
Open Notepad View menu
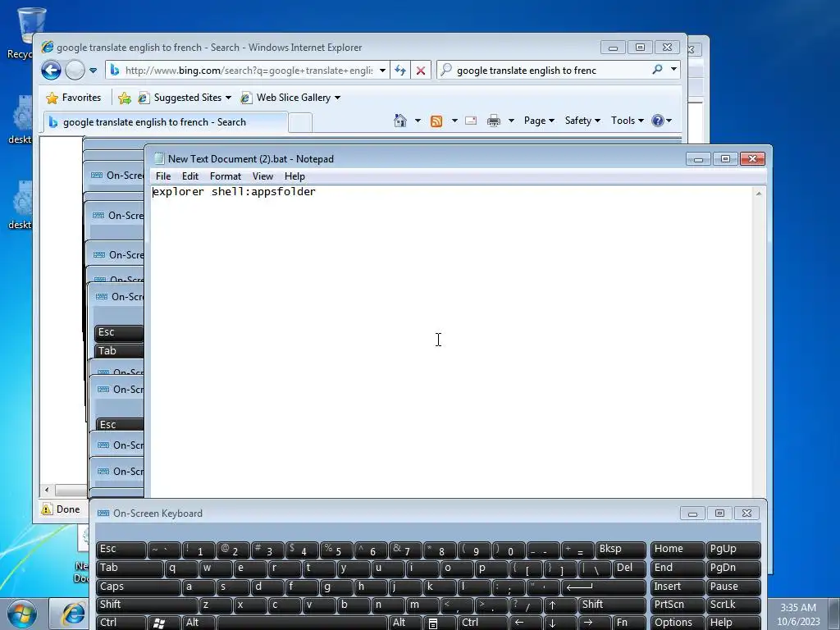262,176
